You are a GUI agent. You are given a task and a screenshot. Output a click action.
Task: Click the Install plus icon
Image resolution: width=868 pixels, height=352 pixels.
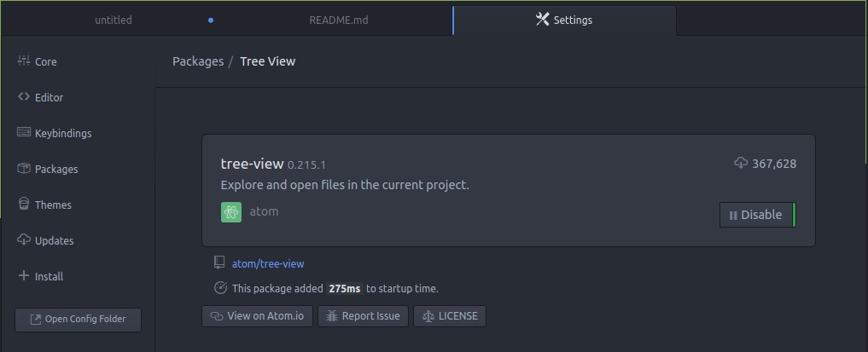[23, 275]
